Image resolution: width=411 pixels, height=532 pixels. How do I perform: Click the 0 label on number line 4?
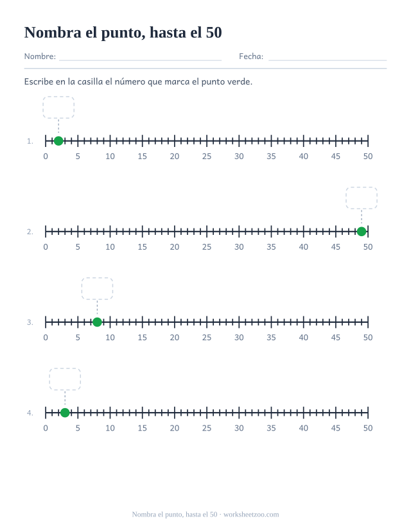click(46, 428)
